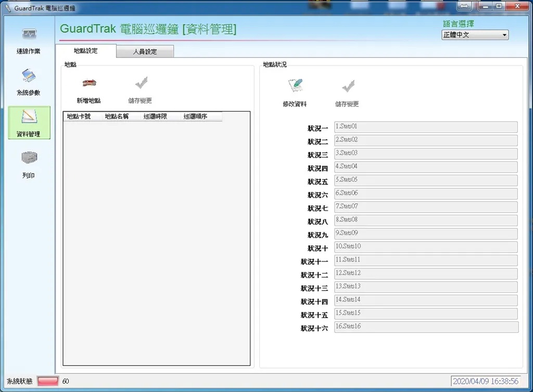Click the 狀況十二 field with 12.Stats12
The image size is (533, 392).
(426, 273)
